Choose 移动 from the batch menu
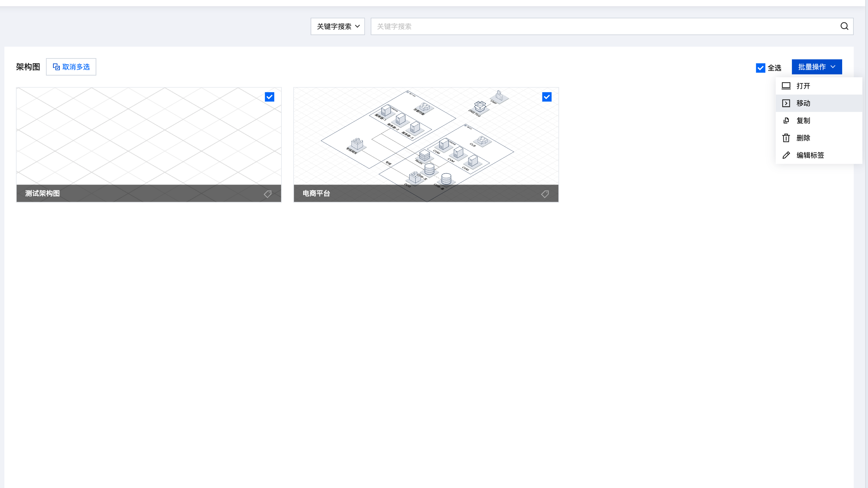The image size is (868, 488). (x=803, y=103)
